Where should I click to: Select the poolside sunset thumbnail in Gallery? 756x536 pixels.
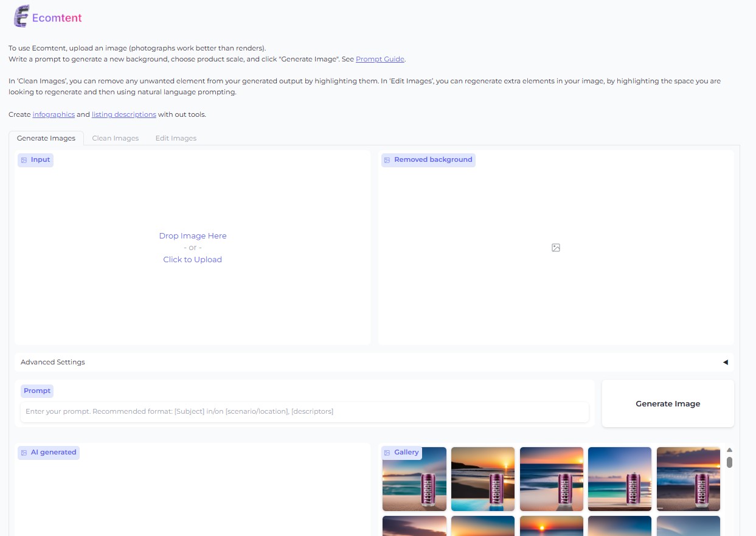482,479
